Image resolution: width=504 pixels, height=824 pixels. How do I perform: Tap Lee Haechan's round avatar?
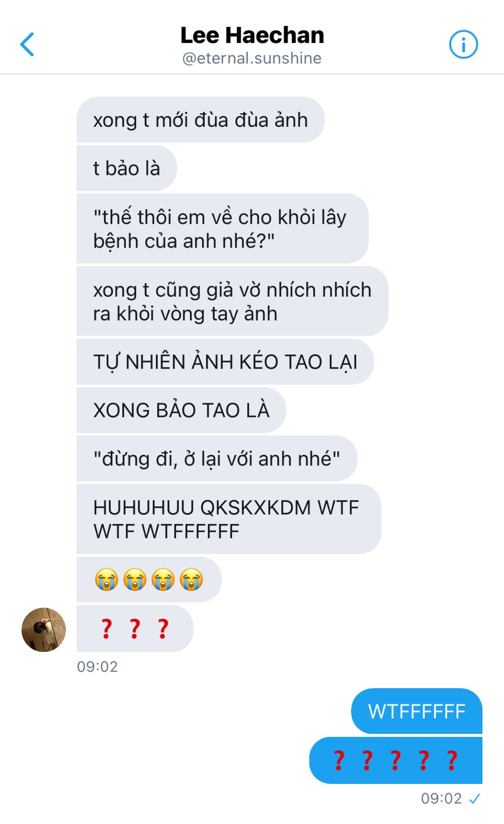pos(44,630)
